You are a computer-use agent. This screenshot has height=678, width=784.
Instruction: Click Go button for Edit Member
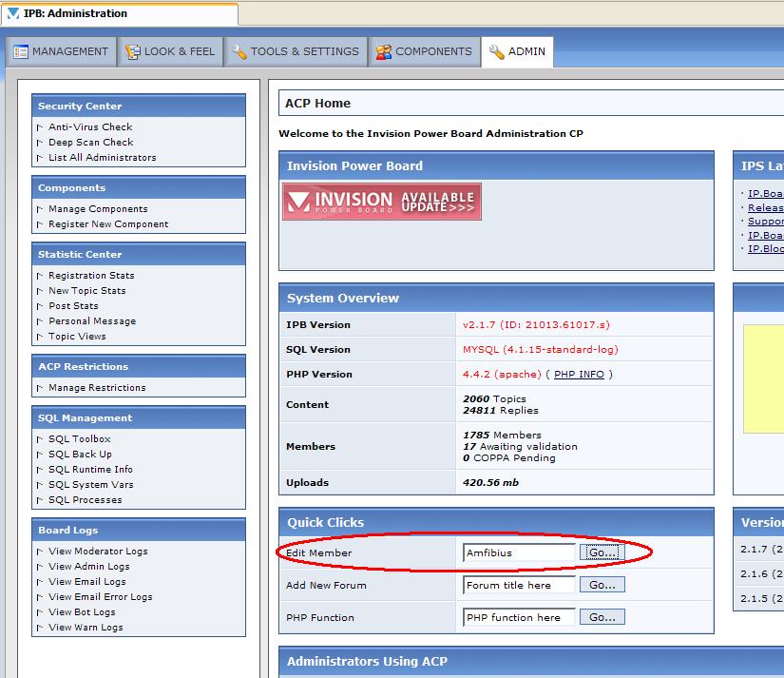coord(602,552)
